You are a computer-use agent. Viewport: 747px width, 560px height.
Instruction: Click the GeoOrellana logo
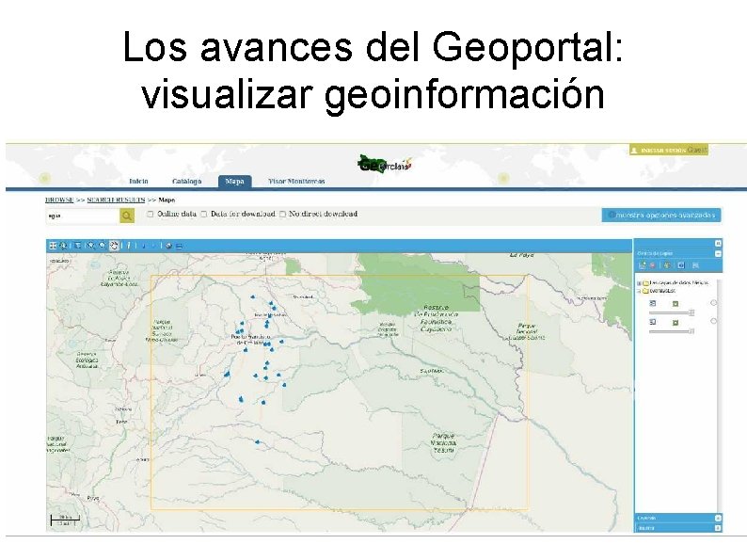[385, 164]
